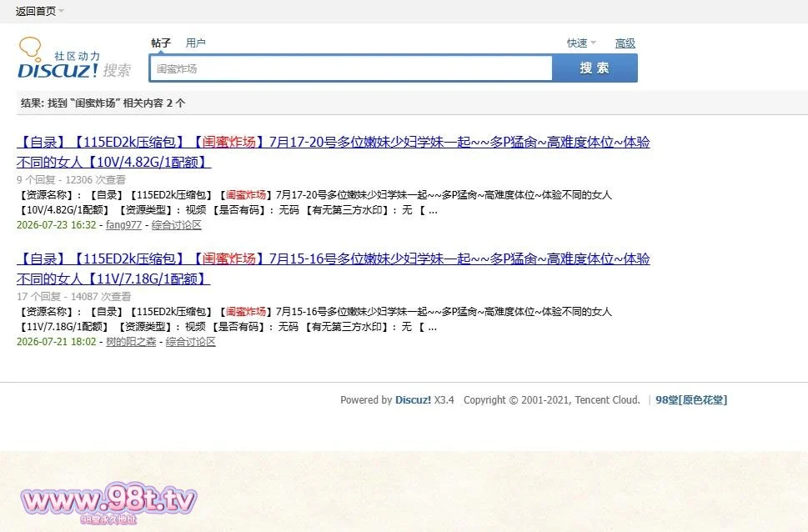Click the Discuz! link in footer
808x532 pixels.
(x=413, y=400)
